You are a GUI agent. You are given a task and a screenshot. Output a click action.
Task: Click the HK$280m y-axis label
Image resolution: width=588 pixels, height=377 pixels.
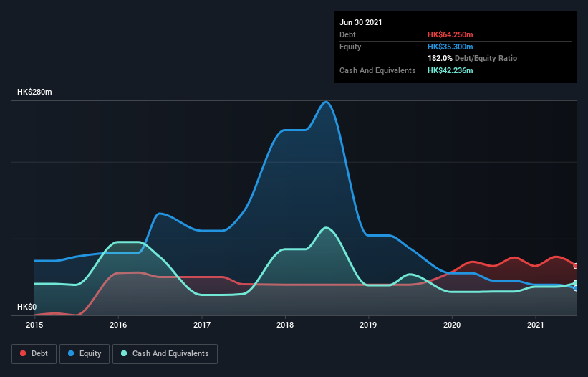point(34,92)
